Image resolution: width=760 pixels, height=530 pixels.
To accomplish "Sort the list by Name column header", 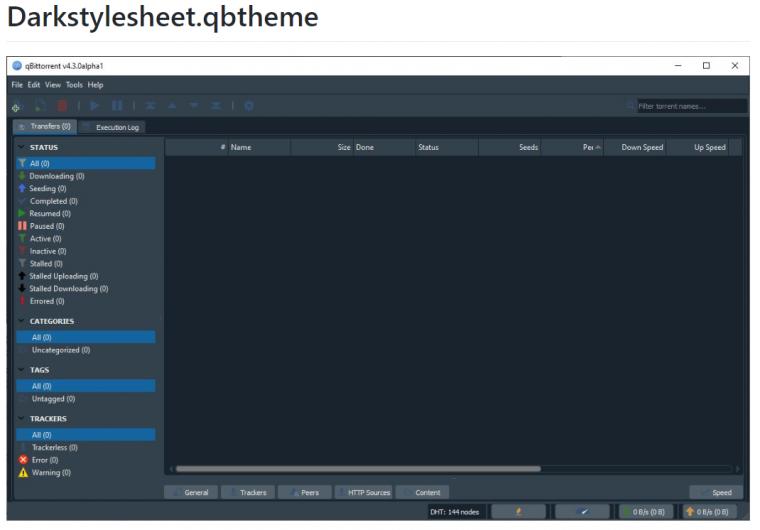I will click(259, 147).
